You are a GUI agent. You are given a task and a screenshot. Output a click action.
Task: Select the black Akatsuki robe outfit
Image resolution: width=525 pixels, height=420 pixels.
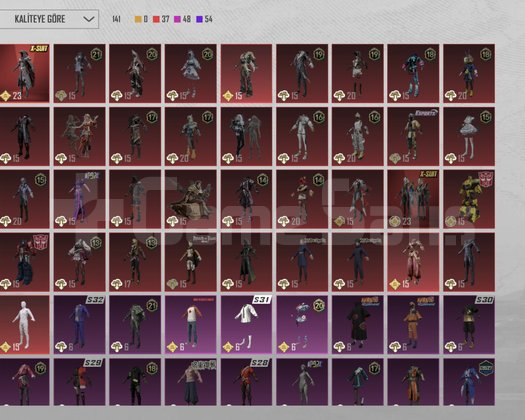(x=358, y=325)
